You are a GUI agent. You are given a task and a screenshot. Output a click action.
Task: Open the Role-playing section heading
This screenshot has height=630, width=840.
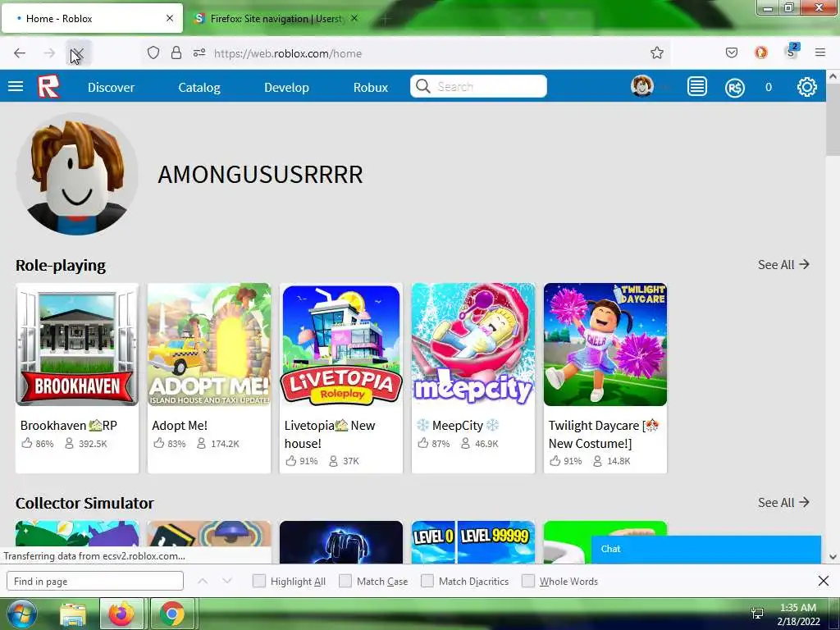pyautogui.click(x=61, y=265)
